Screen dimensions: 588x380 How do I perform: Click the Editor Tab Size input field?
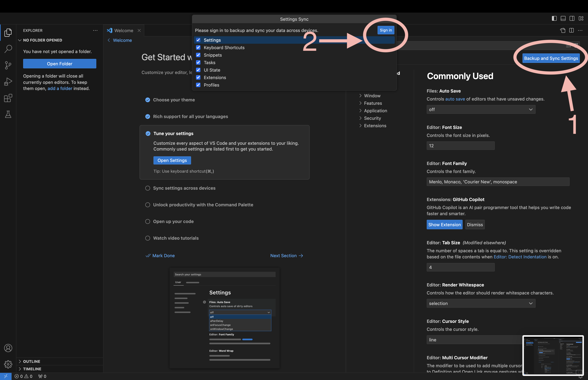[460, 267]
